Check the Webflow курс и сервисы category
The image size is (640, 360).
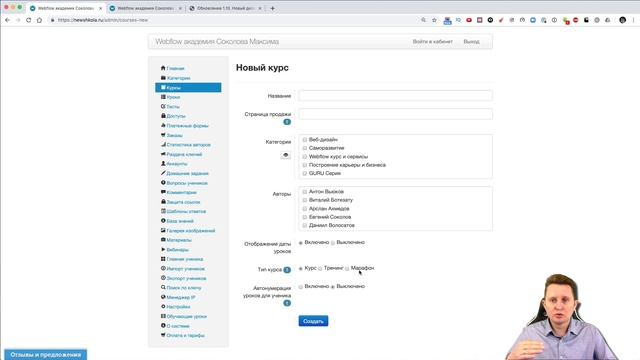304,157
